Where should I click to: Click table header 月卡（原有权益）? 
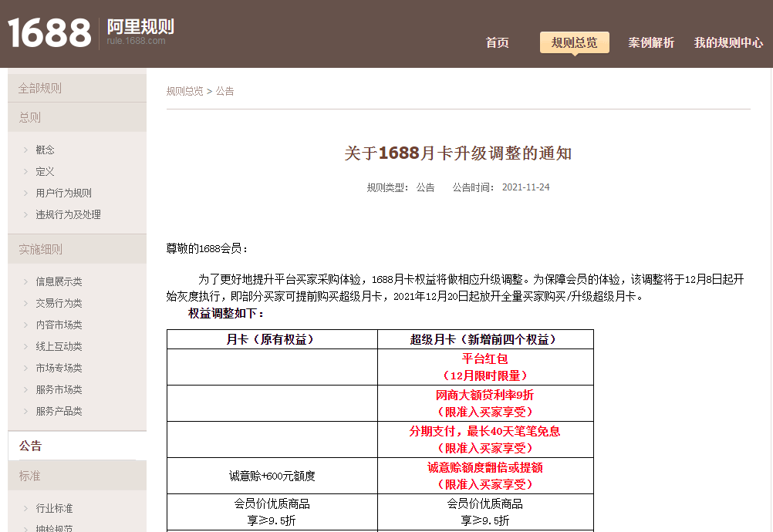click(x=272, y=339)
